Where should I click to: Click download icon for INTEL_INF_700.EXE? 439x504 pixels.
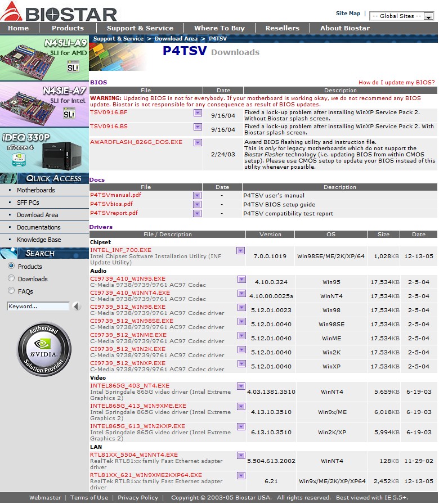pyautogui.click(x=240, y=251)
